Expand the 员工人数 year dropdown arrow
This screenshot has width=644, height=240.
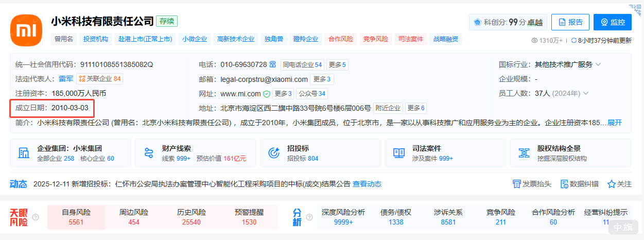point(586,93)
